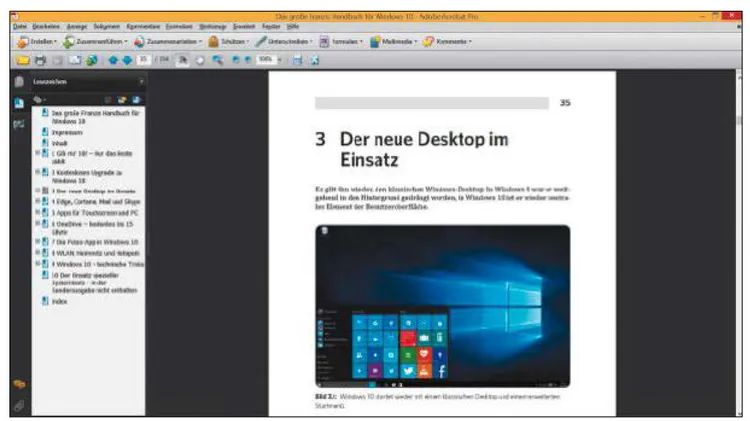Select the 'Inhalt' bookmark
Image resolution: width=750 pixels, height=421 pixels.
tap(60, 143)
